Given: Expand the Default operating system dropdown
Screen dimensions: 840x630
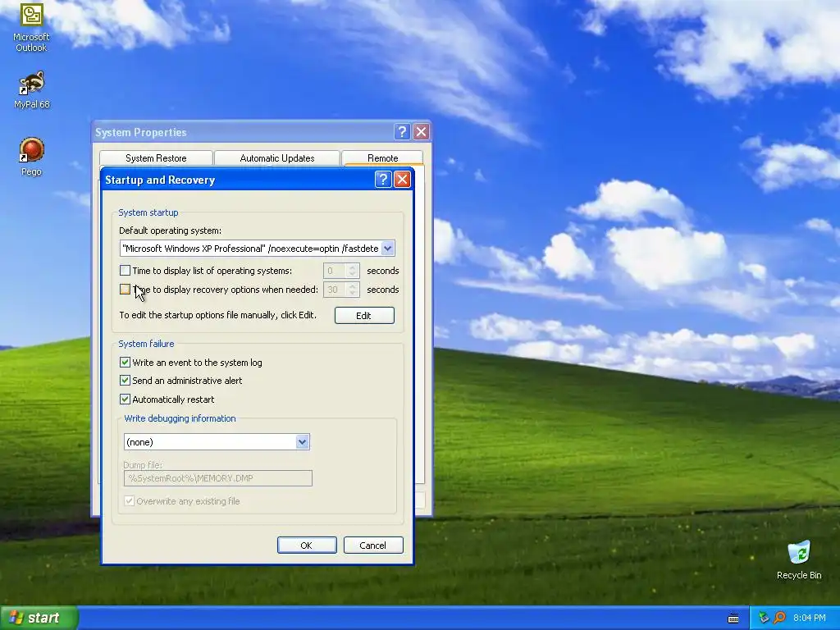Looking at the screenshot, I should coord(388,249).
